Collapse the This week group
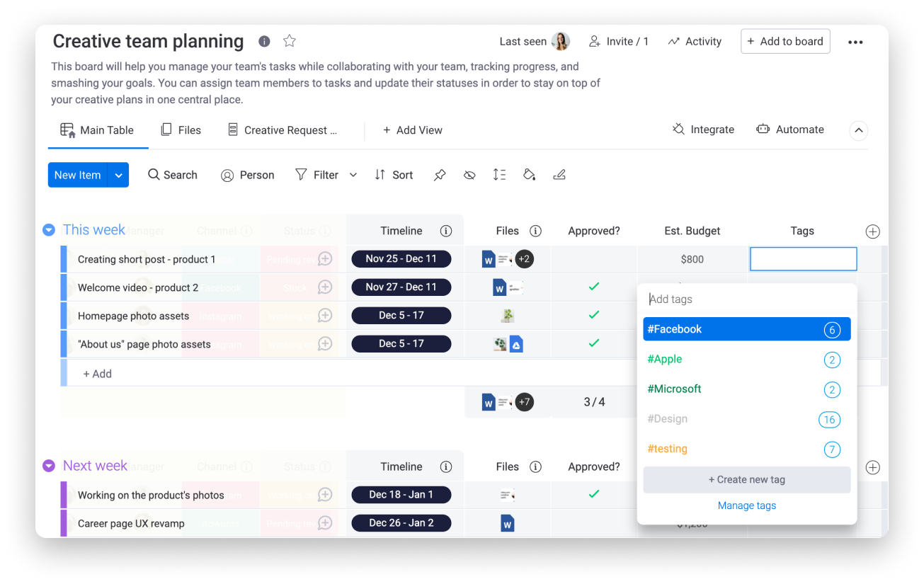This screenshot has height=584, width=924. click(49, 230)
